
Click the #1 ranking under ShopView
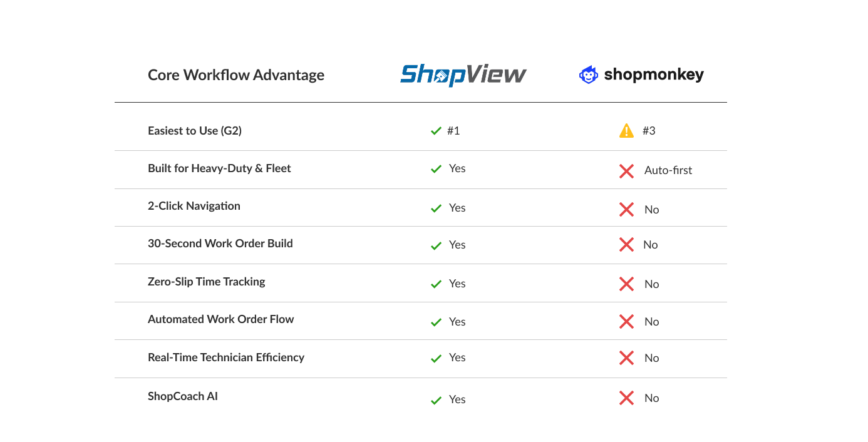coord(453,131)
